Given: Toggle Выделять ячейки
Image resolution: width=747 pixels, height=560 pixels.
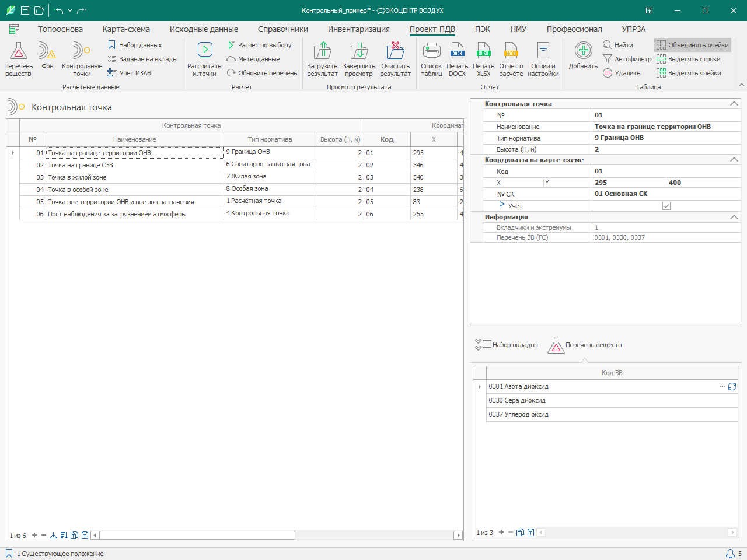Looking at the screenshot, I should point(689,73).
